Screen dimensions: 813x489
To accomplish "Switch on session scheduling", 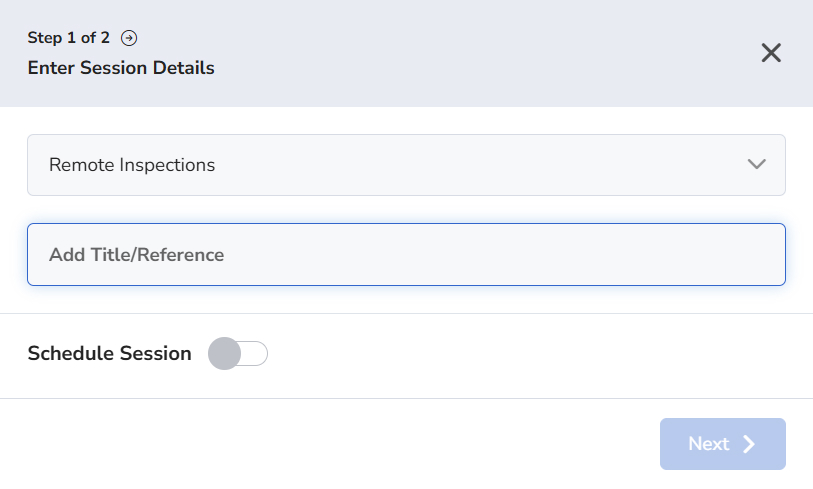I will pos(238,353).
